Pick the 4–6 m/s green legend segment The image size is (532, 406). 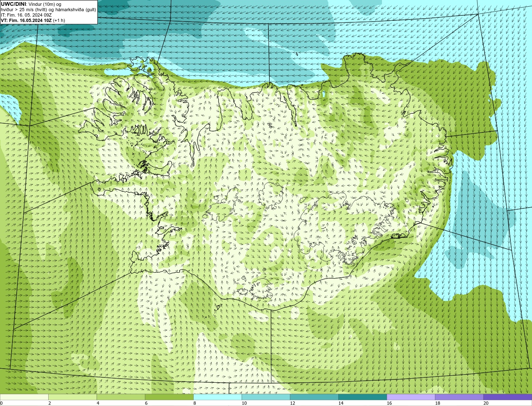(x=121, y=397)
